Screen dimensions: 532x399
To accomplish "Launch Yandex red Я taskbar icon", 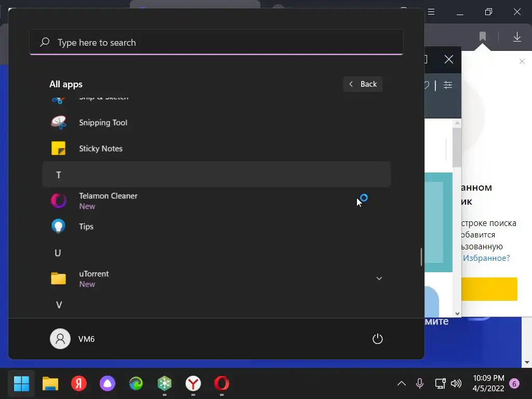I will point(79,384).
